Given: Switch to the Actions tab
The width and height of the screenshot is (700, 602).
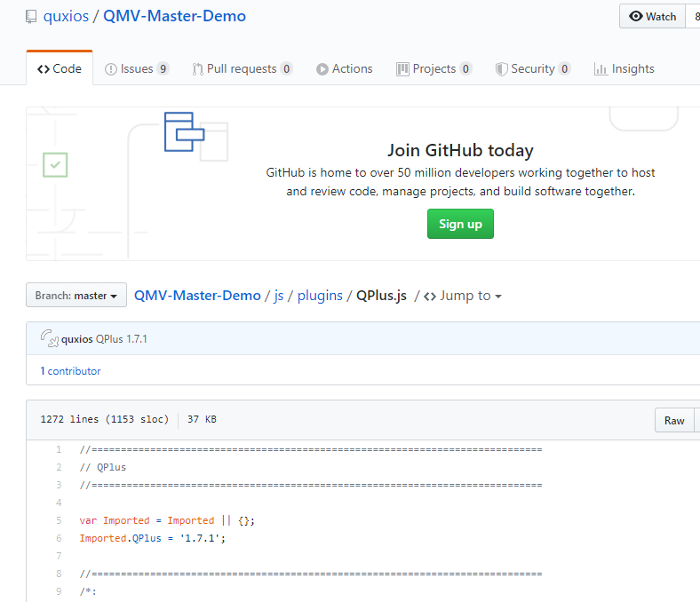Looking at the screenshot, I should (x=344, y=68).
